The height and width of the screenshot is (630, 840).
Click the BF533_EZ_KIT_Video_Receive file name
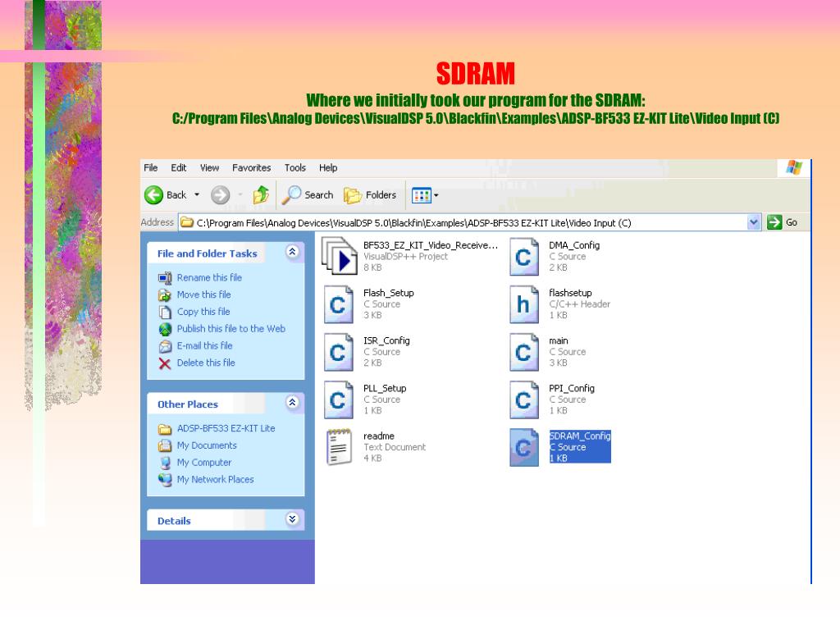click(x=431, y=245)
